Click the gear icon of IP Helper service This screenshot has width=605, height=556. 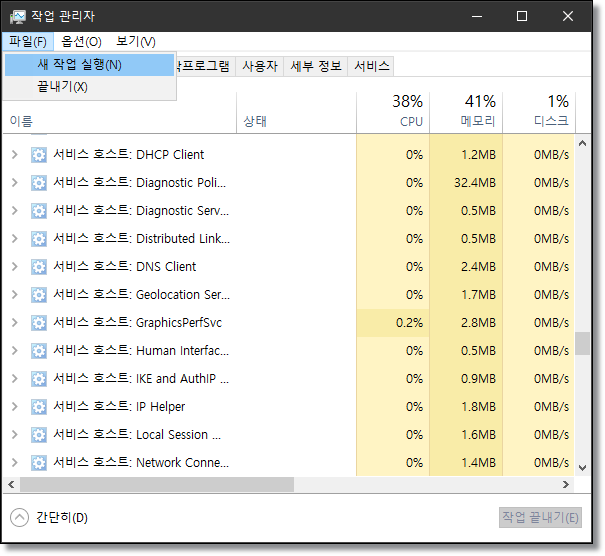pyautogui.click(x=39, y=407)
